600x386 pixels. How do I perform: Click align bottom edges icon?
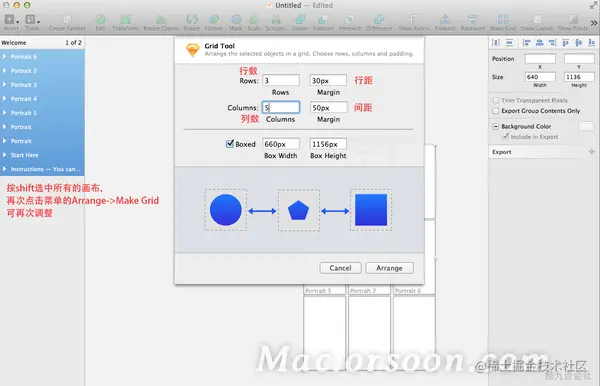pos(592,42)
